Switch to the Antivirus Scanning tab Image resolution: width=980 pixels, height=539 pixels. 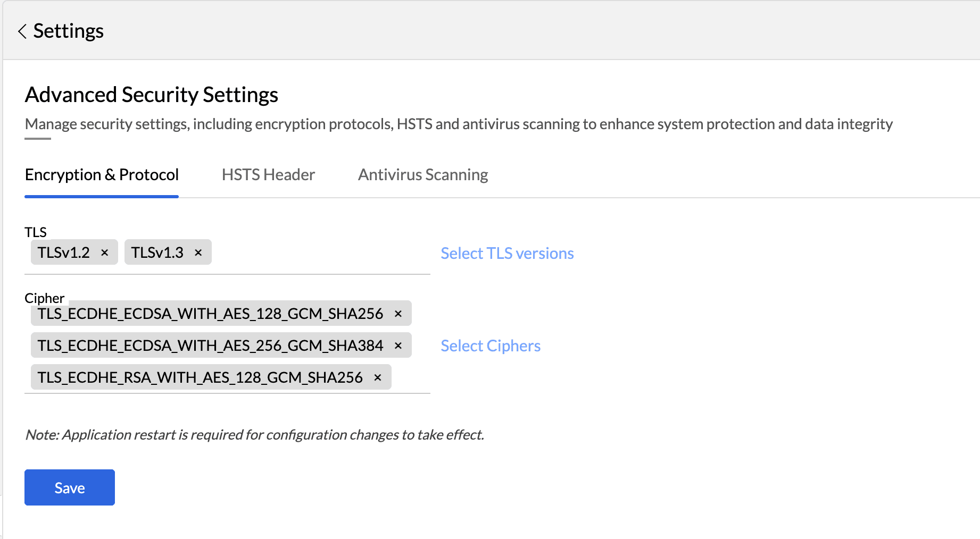423,175
